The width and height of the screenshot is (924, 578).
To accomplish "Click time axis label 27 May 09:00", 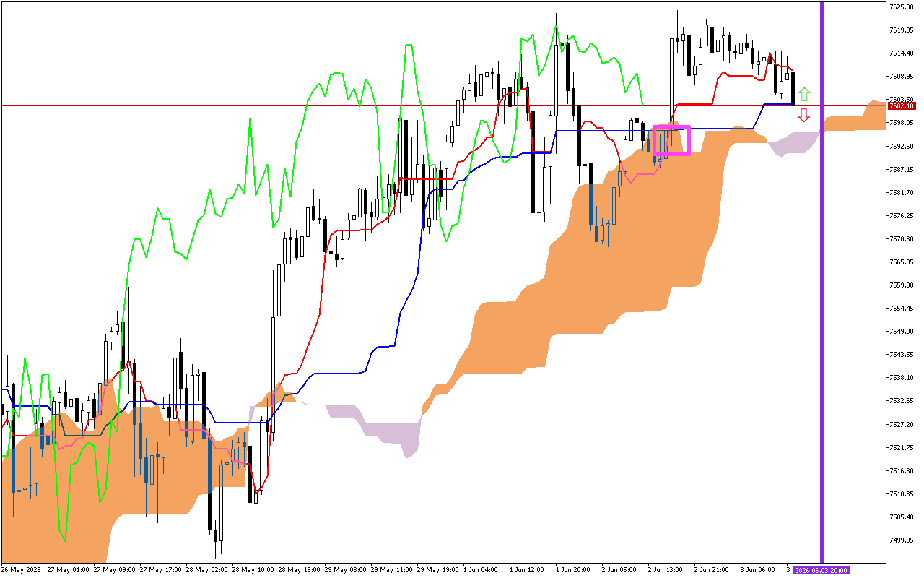I will (114, 569).
